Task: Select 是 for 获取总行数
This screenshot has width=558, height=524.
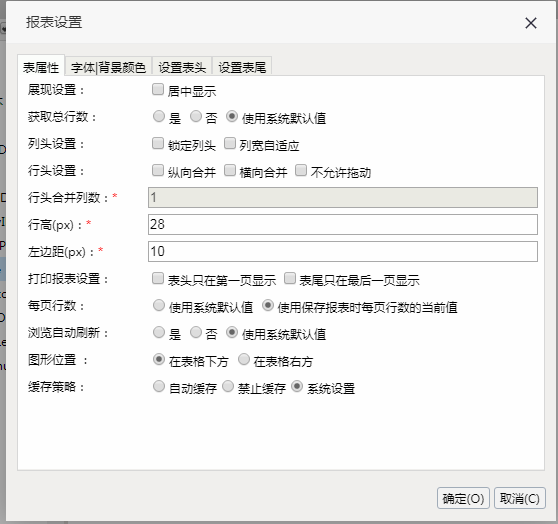Action: 159,116
